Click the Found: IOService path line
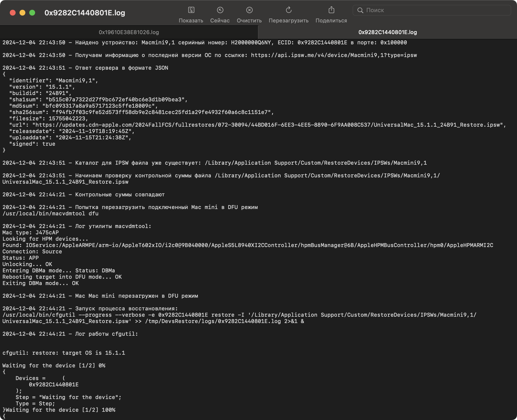Screen dimensions: 517x420 (248, 245)
